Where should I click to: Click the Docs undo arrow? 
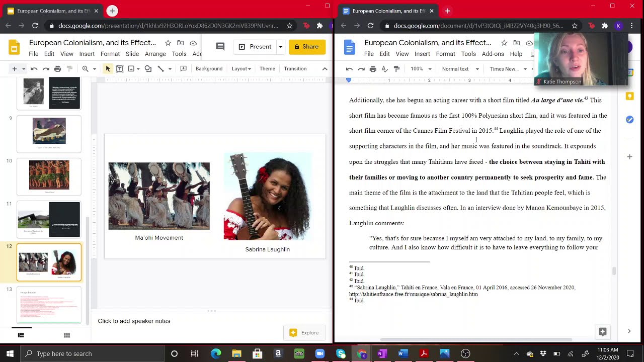coord(349,69)
